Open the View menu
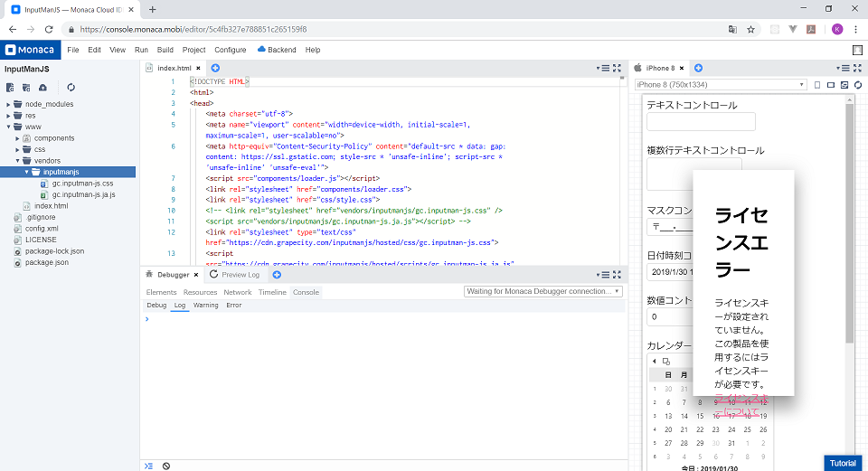 [118, 50]
